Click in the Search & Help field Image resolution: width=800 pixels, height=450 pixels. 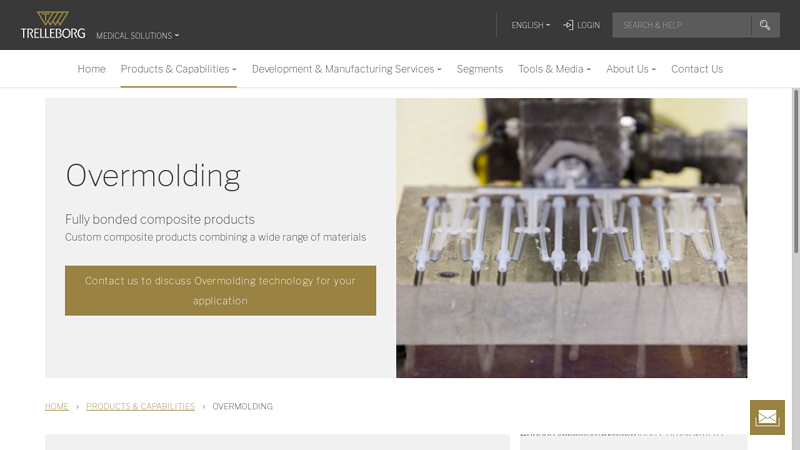click(x=680, y=25)
